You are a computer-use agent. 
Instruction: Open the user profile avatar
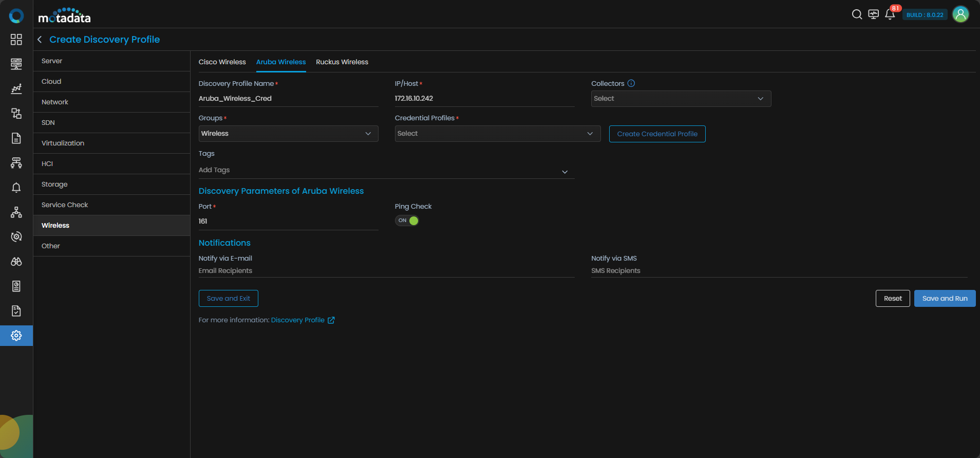960,14
